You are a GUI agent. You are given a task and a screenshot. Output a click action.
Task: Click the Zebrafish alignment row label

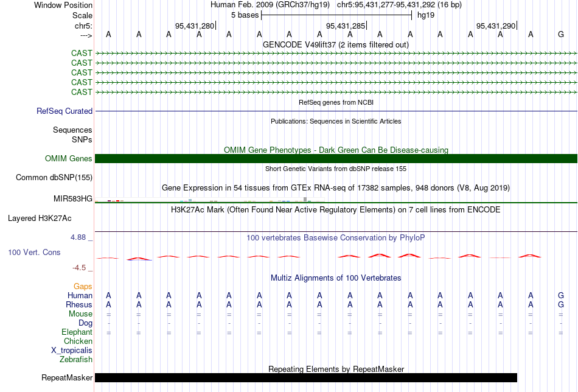pos(76,359)
